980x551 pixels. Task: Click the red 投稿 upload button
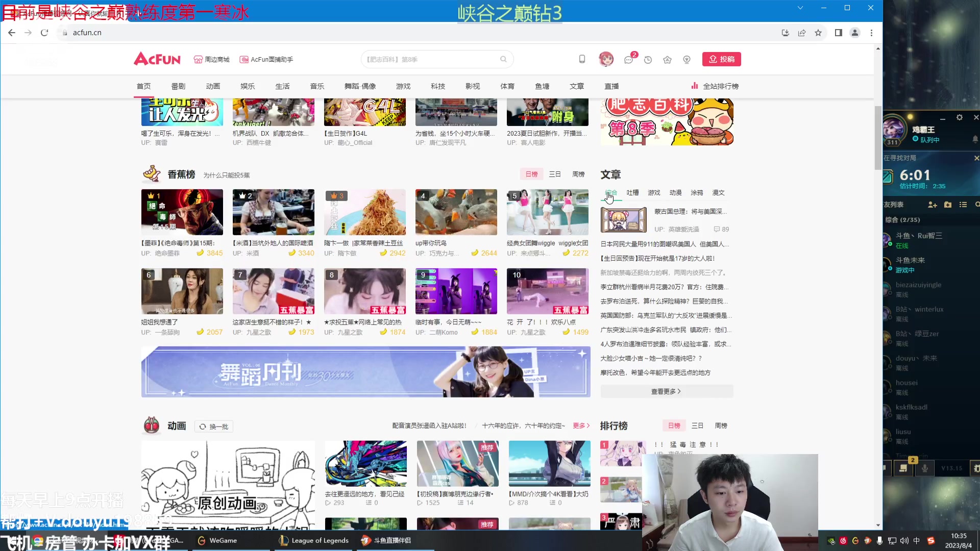coord(721,59)
